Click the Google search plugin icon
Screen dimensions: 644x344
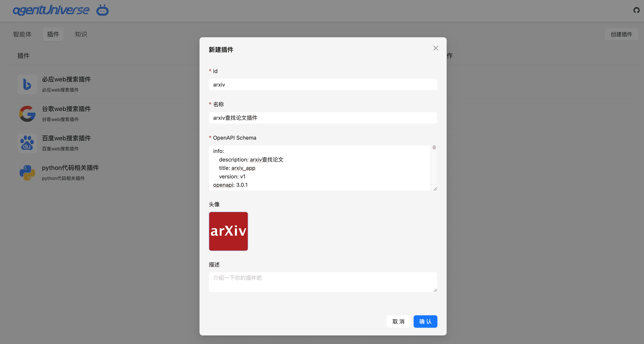(x=27, y=114)
